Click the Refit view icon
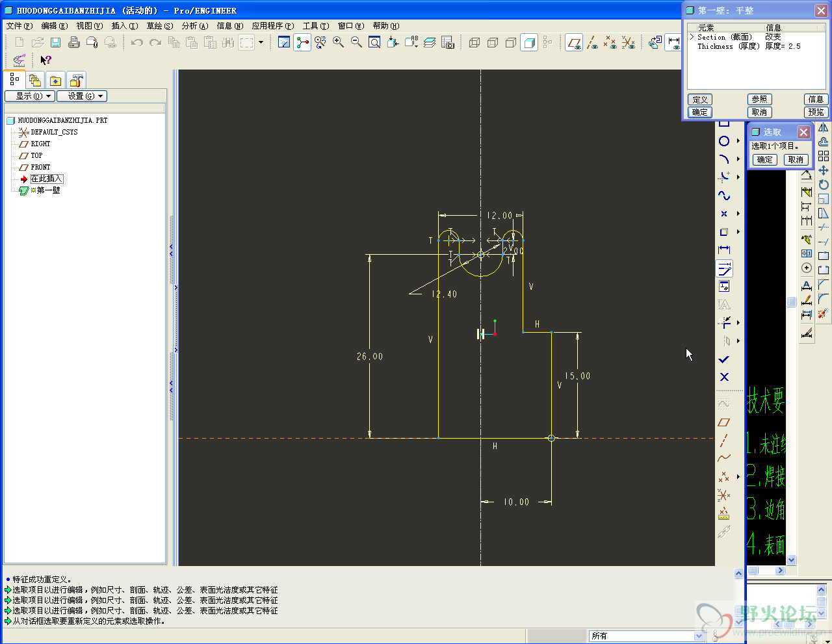Image resolution: width=832 pixels, height=644 pixels. click(x=374, y=42)
